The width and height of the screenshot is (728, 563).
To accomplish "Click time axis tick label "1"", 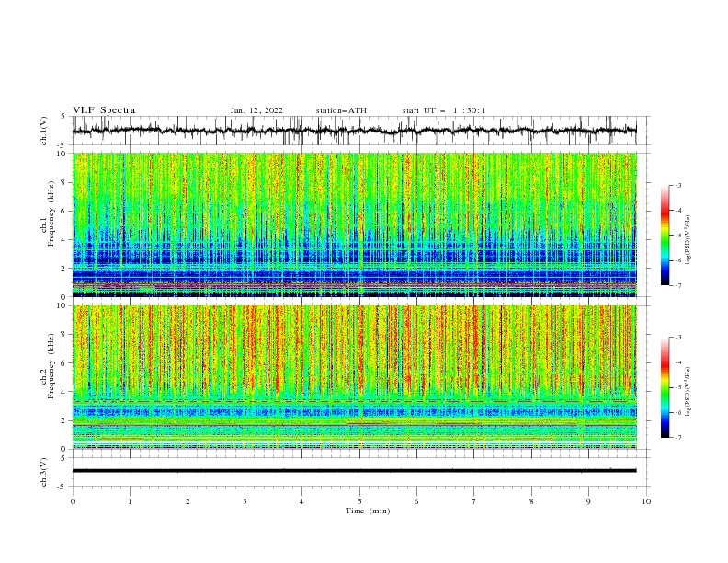I will 130,501.
